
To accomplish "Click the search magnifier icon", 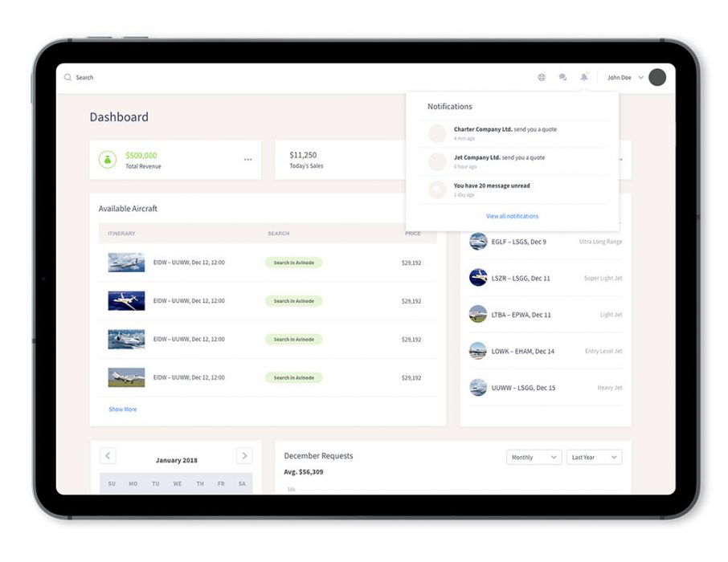I will point(68,78).
